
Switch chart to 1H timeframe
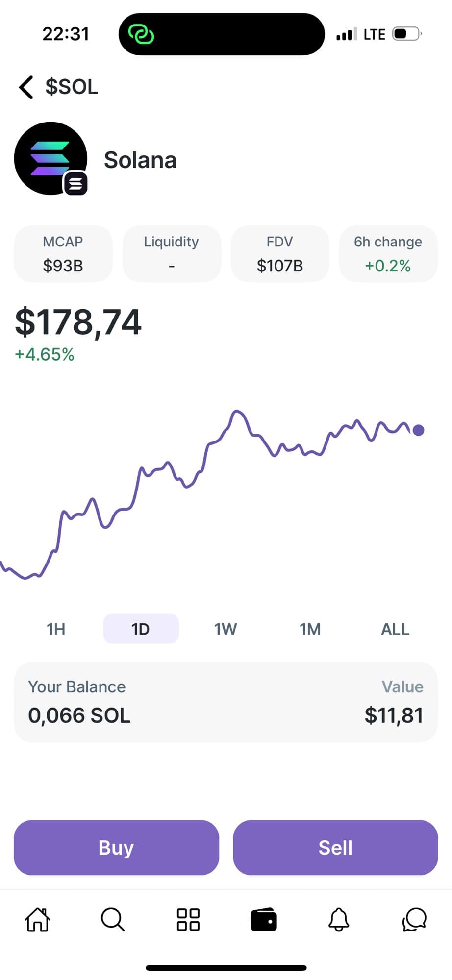(56, 629)
